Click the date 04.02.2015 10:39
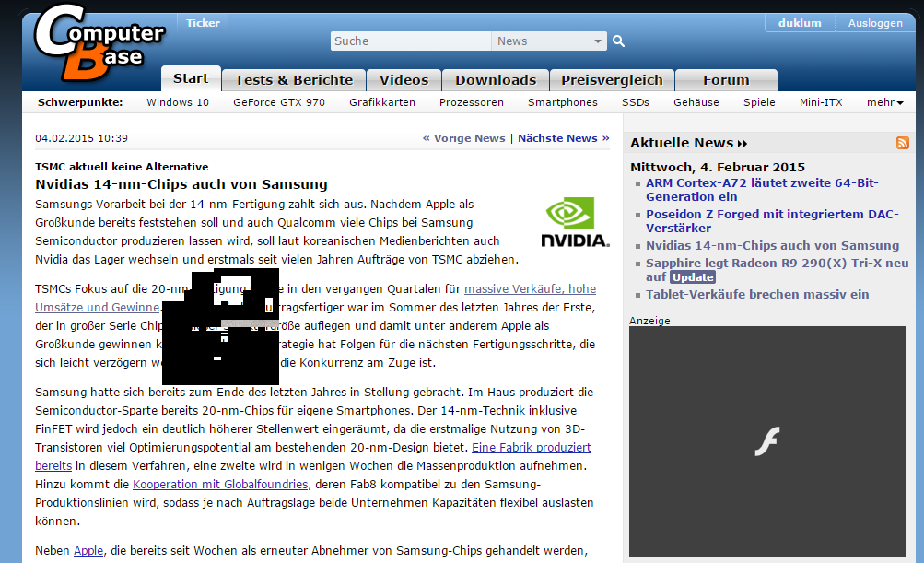 point(81,138)
